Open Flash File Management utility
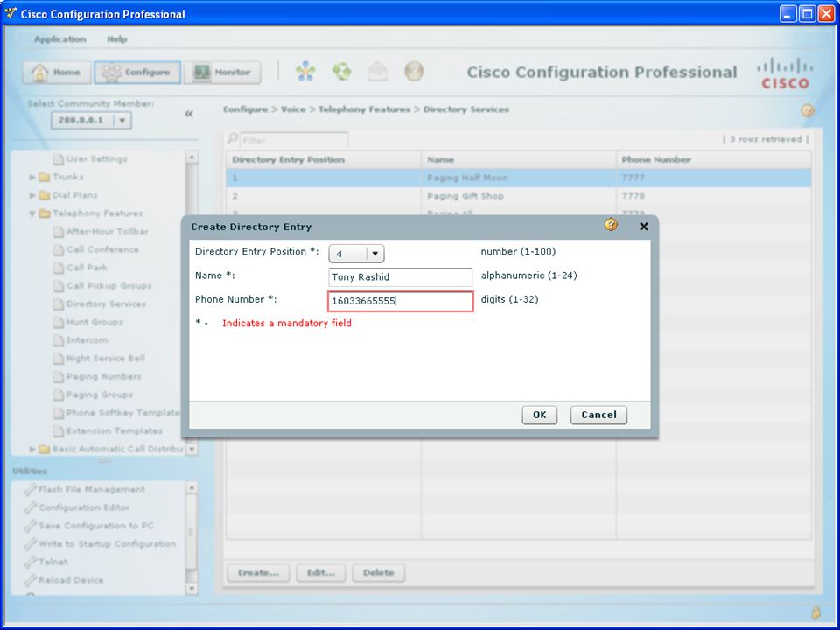 point(85,490)
